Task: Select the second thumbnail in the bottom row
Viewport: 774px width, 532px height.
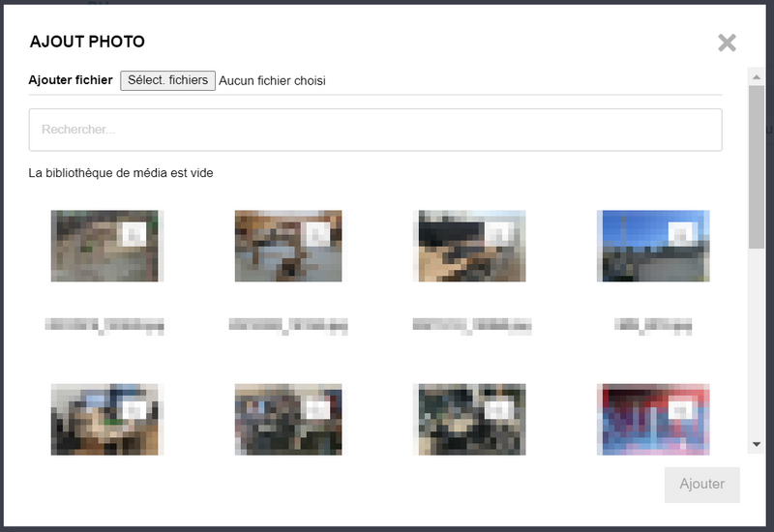Action: (288, 419)
